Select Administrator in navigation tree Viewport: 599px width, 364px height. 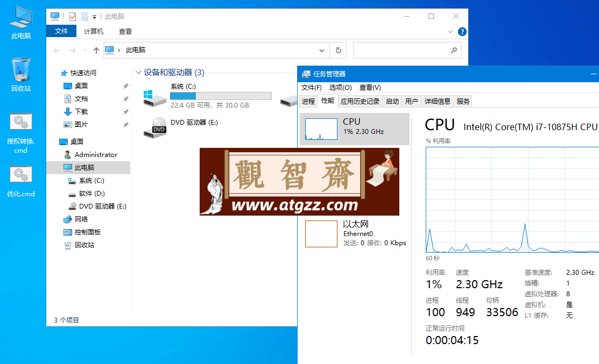[96, 154]
